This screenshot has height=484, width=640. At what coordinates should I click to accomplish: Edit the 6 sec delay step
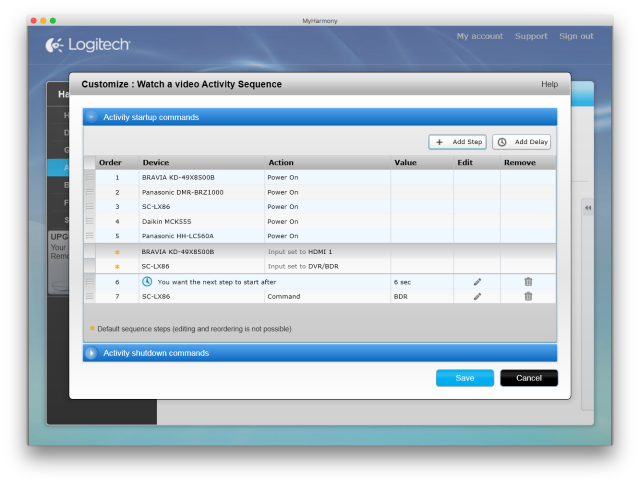pos(477,282)
